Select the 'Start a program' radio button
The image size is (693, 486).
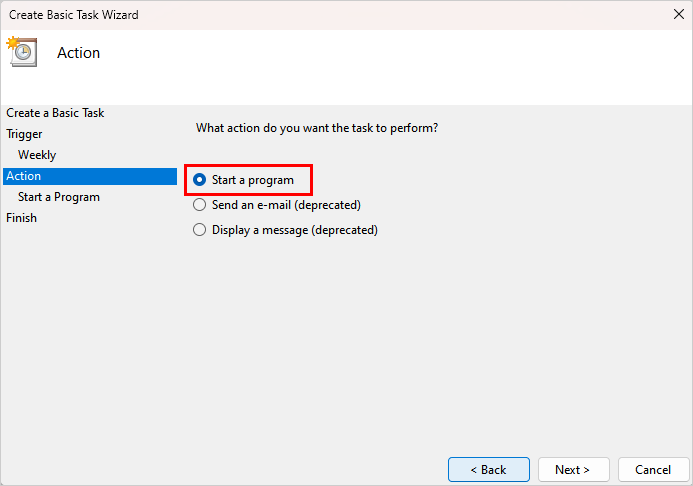[199, 180]
